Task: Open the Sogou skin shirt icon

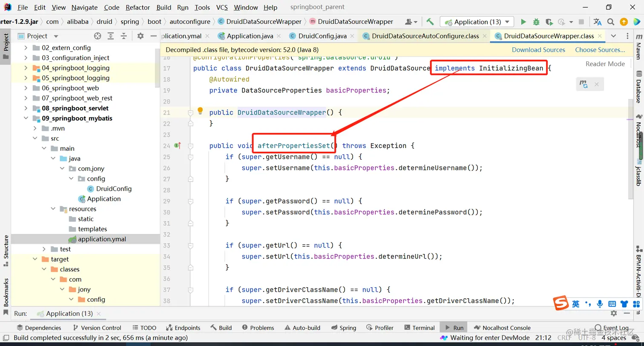Action: tap(624, 304)
